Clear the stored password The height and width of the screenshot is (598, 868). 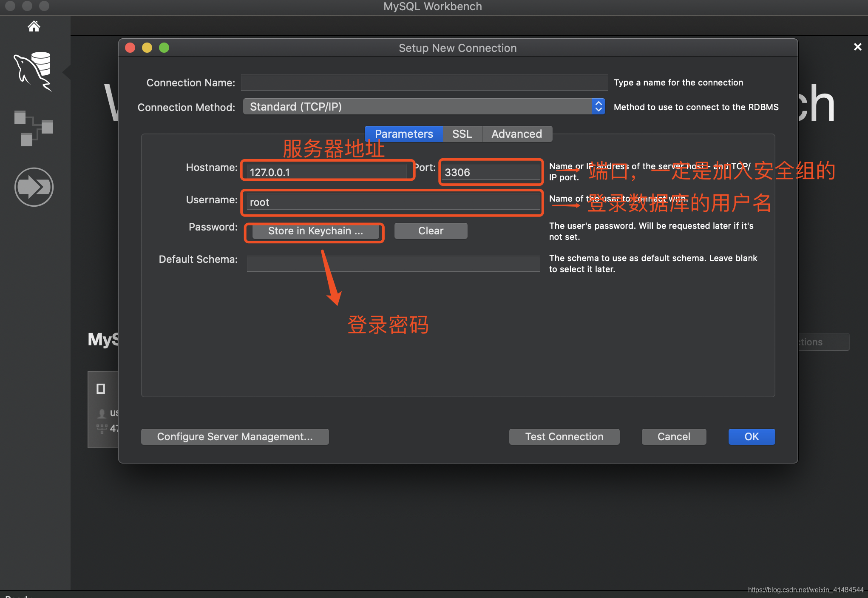tap(431, 231)
